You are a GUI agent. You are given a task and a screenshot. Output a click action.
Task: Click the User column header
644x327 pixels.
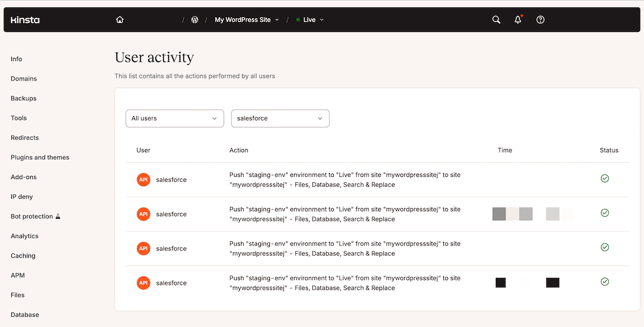[143, 150]
